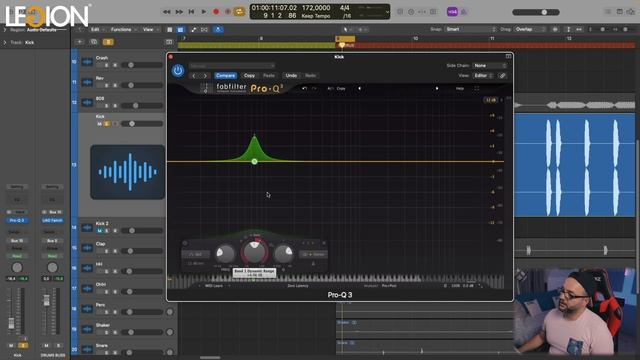The height and width of the screenshot is (360, 640).
Task: Click the Crash track icon
Action: (x=87, y=62)
